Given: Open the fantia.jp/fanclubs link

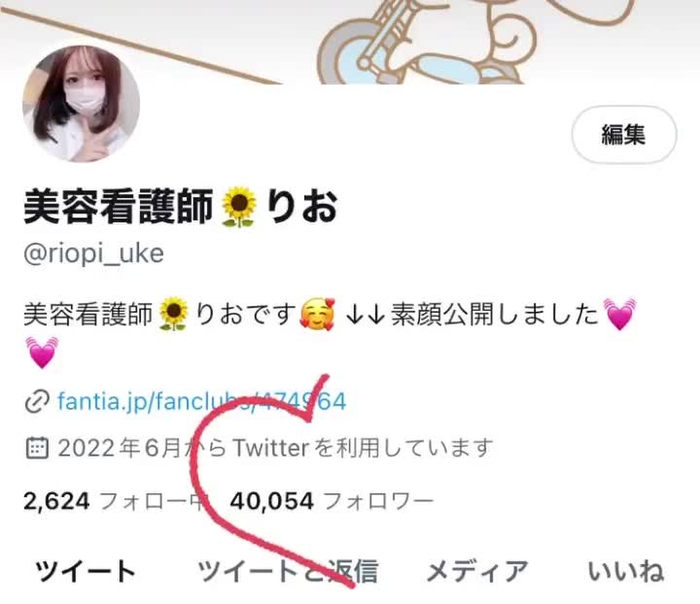Looking at the screenshot, I should (x=202, y=401).
